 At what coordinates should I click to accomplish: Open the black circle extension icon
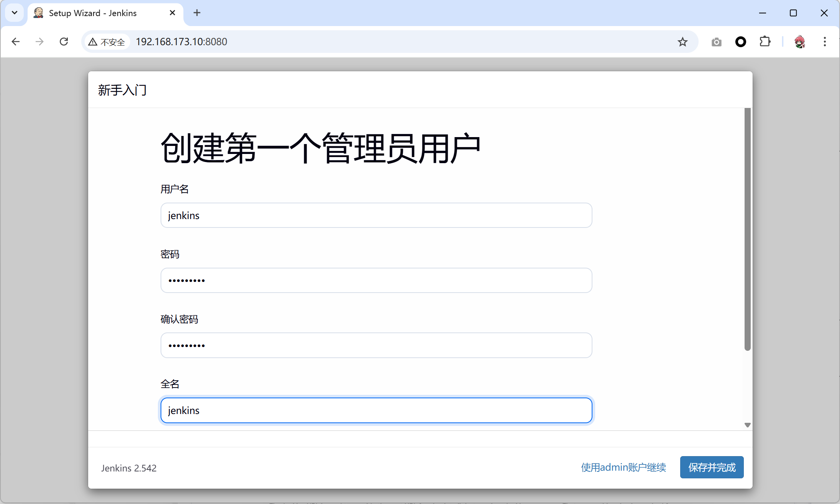coord(740,42)
